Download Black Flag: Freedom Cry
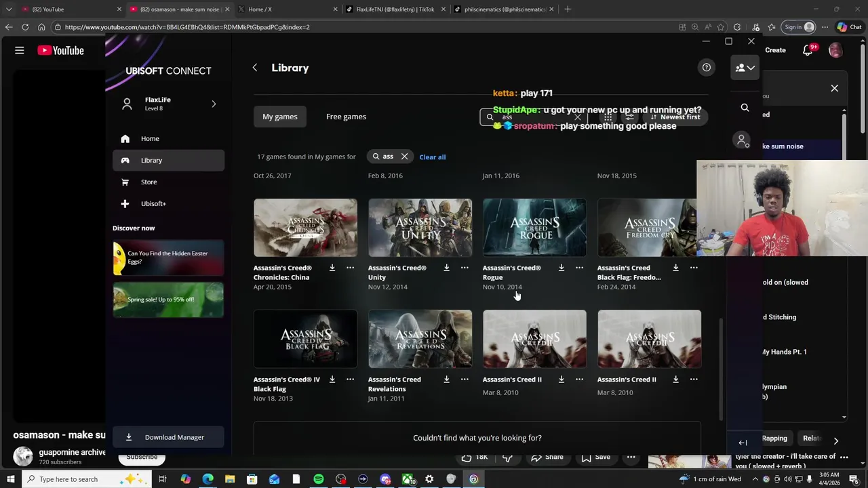This screenshot has width=868, height=488. point(676,268)
